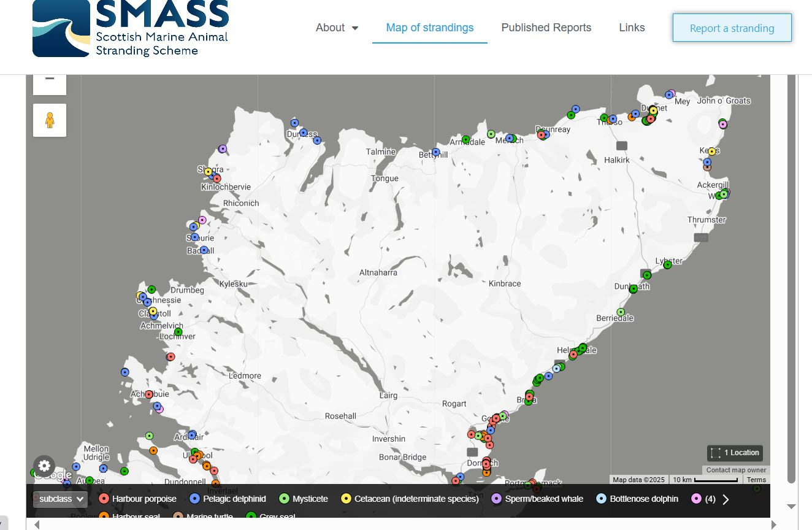Open Links page

click(632, 28)
